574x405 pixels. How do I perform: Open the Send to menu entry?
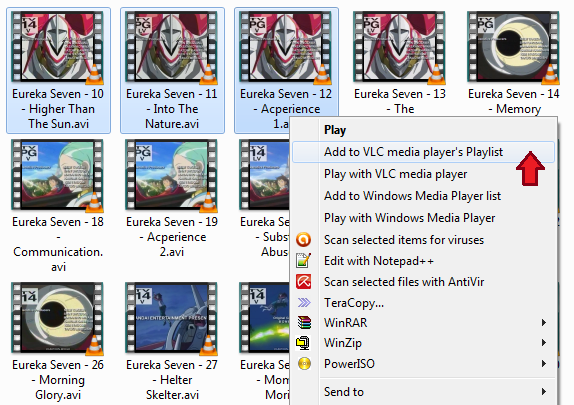tap(424, 391)
